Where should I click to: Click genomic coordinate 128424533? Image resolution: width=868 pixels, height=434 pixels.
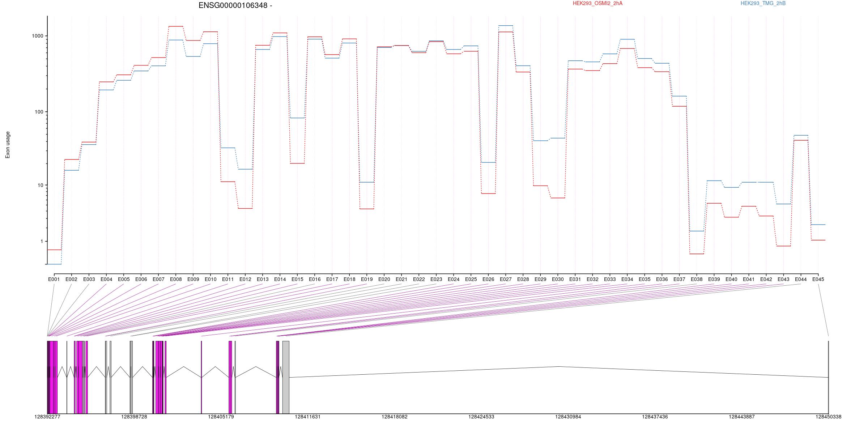481,417
